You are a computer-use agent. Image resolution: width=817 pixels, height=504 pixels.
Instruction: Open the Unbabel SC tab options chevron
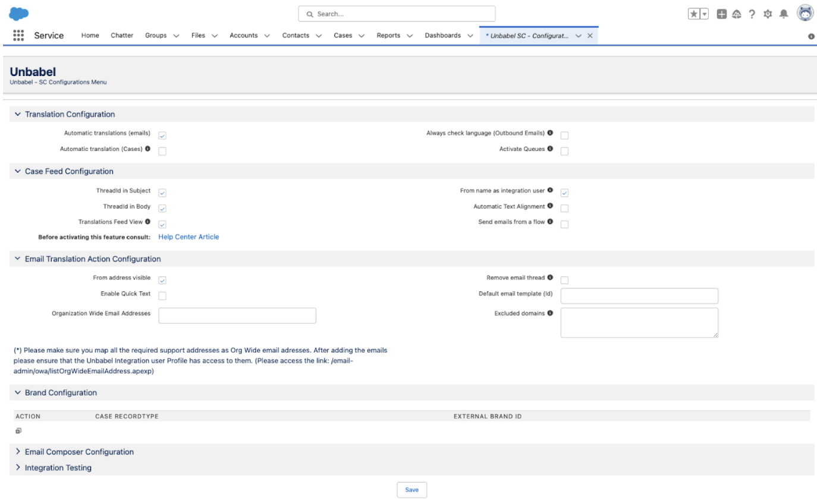pyautogui.click(x=579, y=36)
